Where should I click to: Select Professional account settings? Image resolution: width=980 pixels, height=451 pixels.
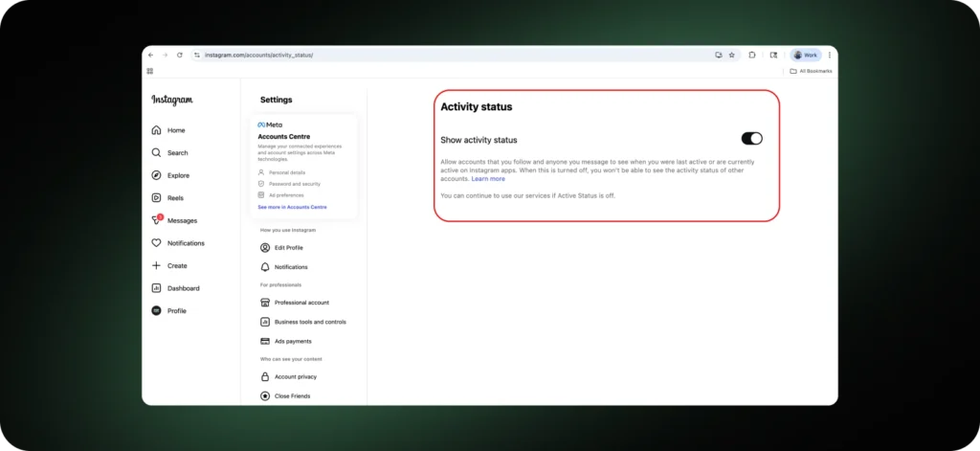pyautogui.click(x=301, y=303)
